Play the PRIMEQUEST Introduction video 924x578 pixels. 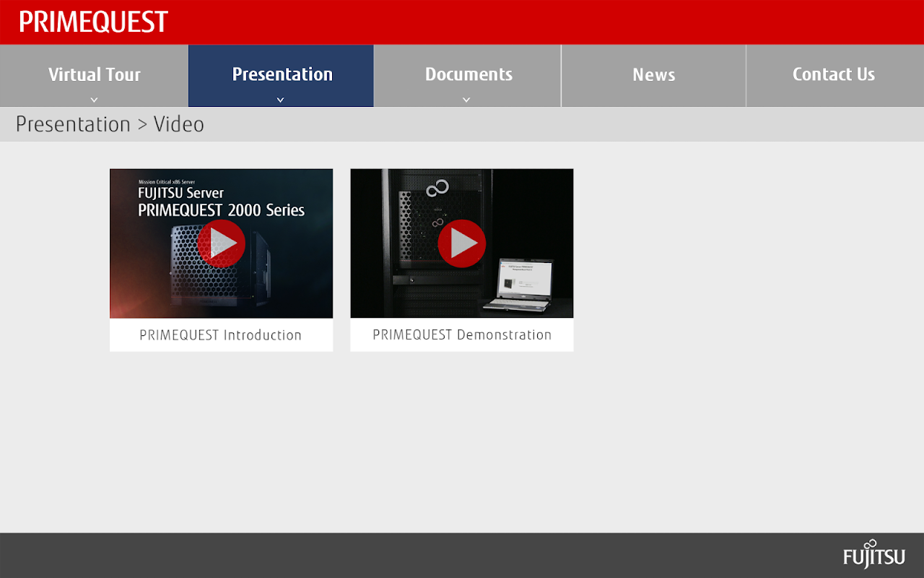point(222,243)
